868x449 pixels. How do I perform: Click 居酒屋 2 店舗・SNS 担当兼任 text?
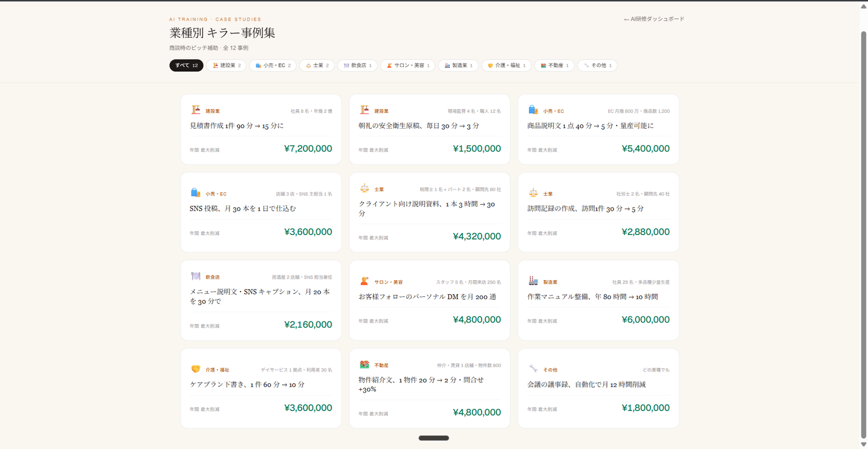click(x=302, y=277)
